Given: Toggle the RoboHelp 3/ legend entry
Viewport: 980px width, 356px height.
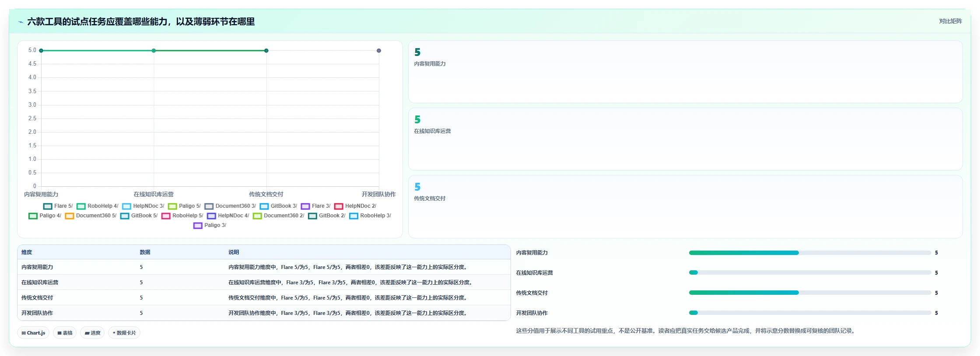Looking at the screenshot, I should (x=370, y=216).
